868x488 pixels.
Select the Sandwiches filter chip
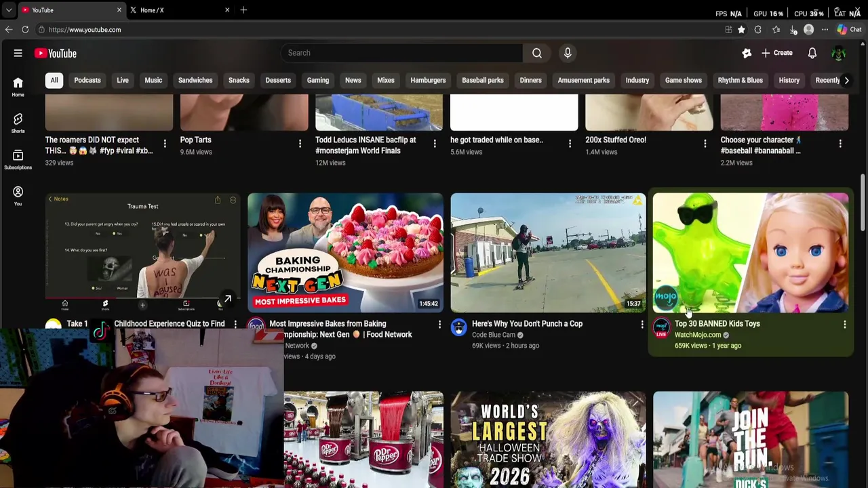pos(195,80)
